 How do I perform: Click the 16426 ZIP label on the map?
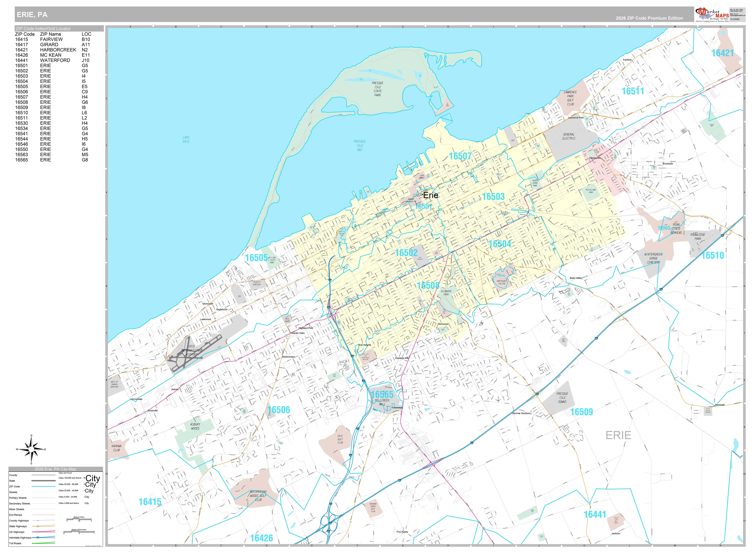click(261, 538)
